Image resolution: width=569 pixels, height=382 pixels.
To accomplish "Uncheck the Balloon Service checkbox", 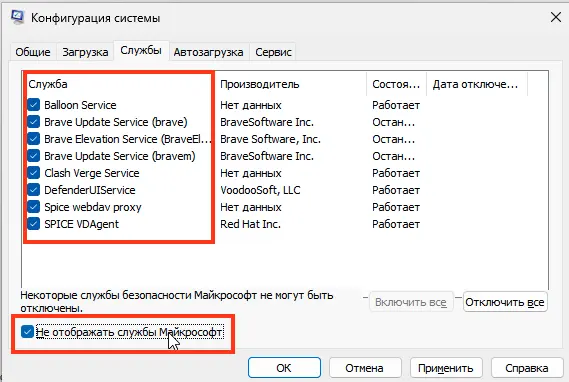I will tap(34, 105).
